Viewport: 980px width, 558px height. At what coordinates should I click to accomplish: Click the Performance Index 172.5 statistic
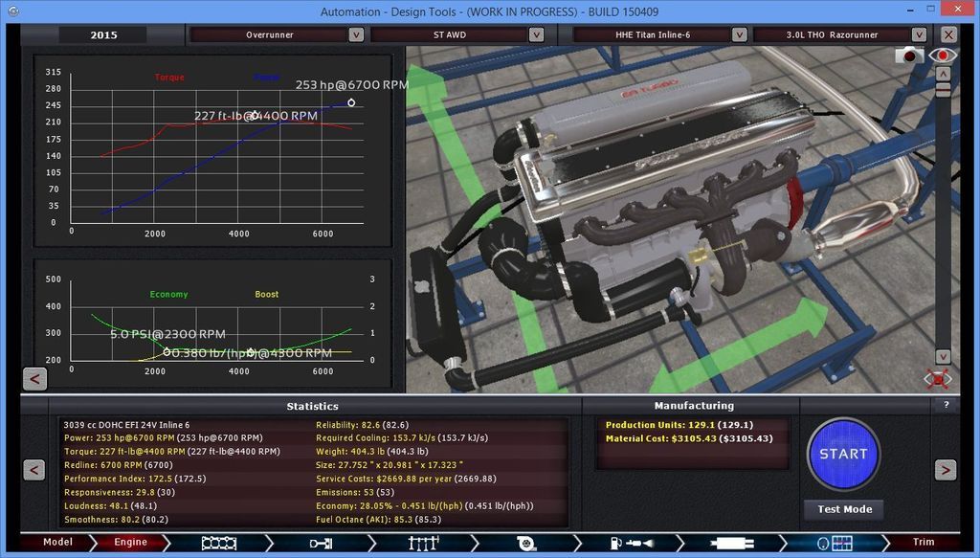coord(134,479)
